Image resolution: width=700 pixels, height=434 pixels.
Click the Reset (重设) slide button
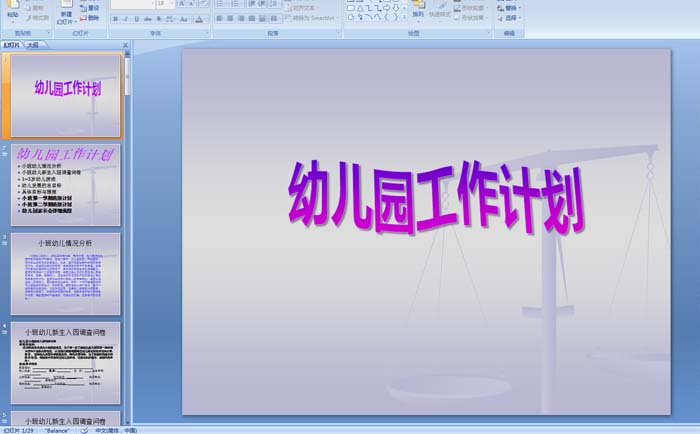pyautogui.click(x=90, y=8)
